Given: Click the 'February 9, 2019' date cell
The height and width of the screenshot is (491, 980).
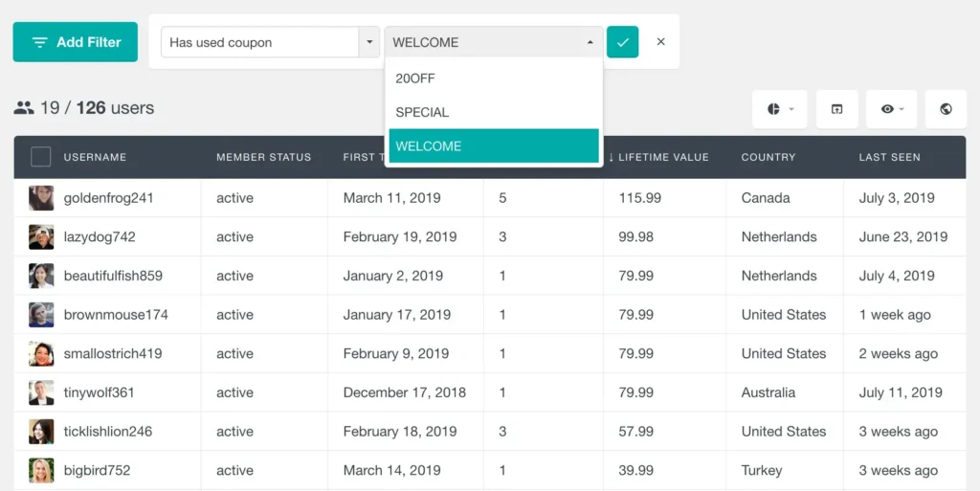Looking at the screenshot, I should point(396,353).
